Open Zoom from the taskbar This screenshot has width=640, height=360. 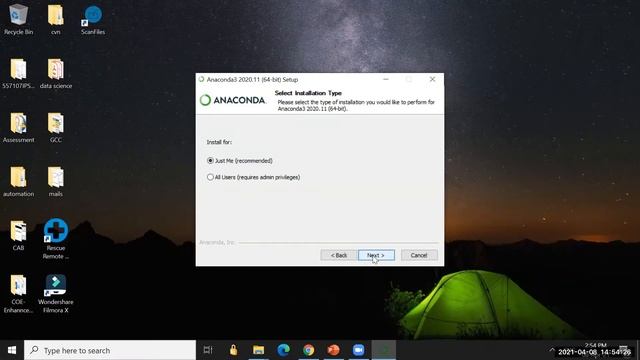[358, 350]
